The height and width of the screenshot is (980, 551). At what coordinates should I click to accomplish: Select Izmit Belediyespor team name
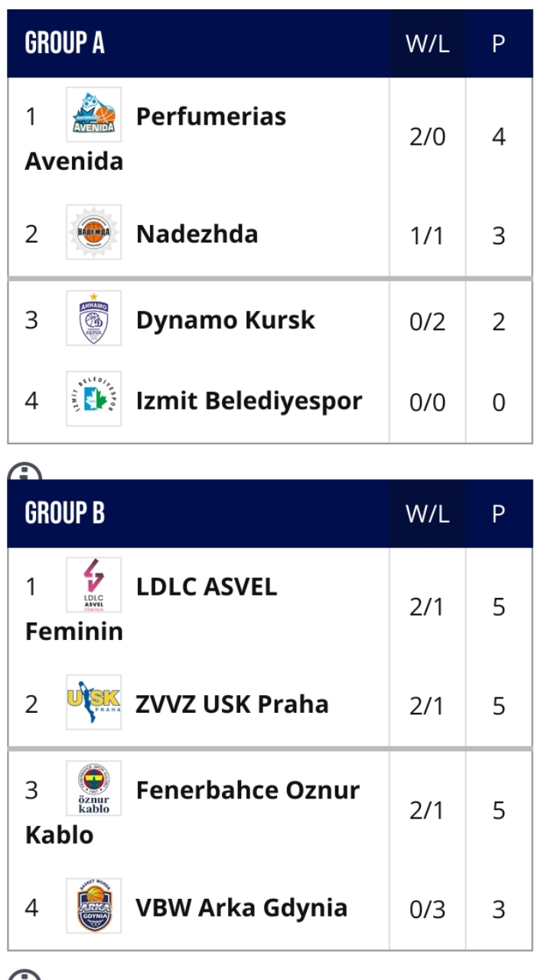click(249, 400)
